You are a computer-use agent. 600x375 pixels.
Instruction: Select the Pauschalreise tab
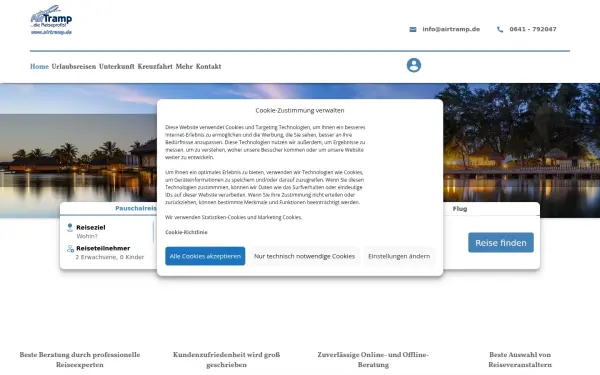tap(136, 209)
